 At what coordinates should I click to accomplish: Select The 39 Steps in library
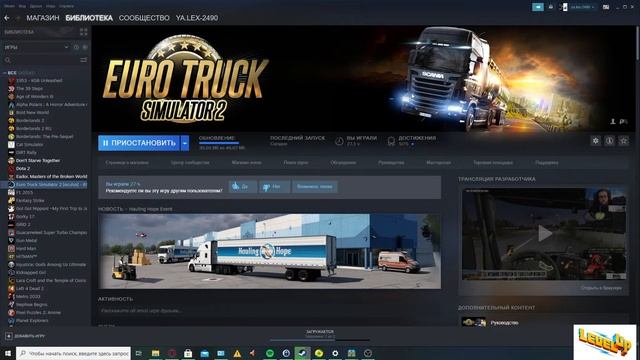29,89
